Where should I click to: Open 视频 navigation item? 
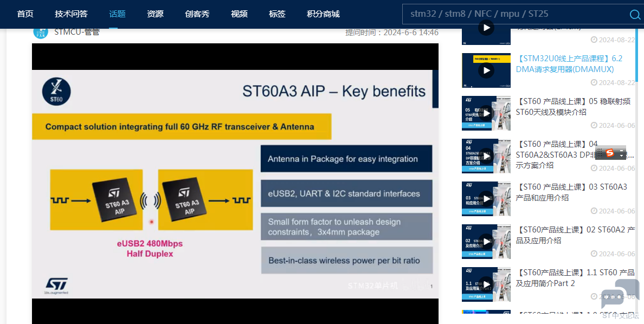coord(239,14)
